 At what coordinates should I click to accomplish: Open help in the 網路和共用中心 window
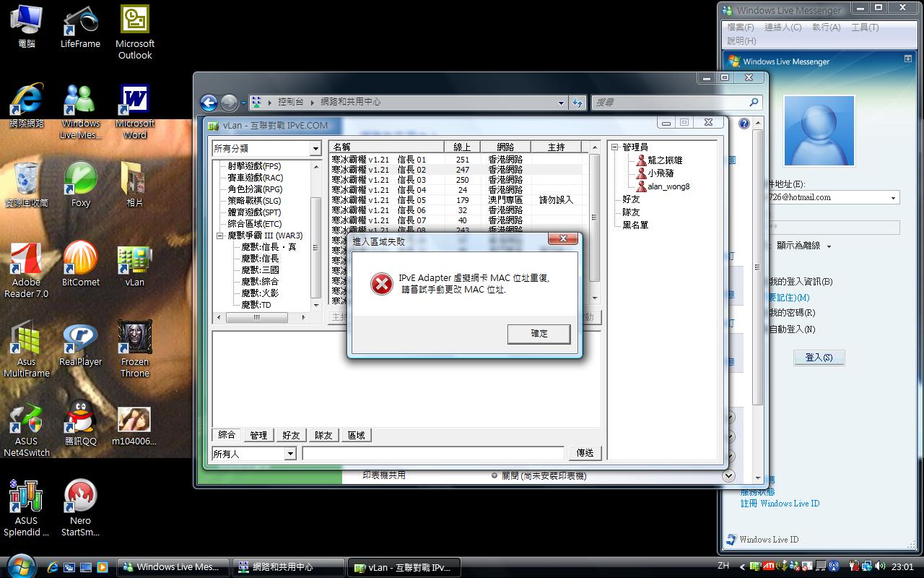744,124
